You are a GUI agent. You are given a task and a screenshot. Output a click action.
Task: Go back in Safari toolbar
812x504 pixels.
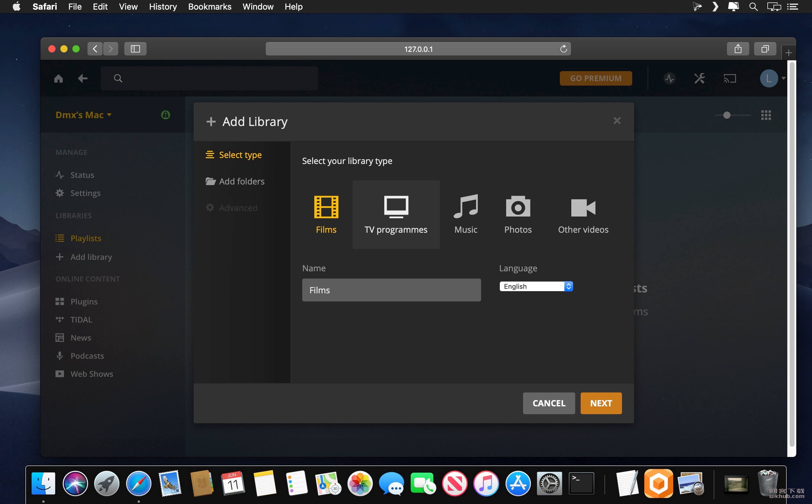tap(95, 49)
